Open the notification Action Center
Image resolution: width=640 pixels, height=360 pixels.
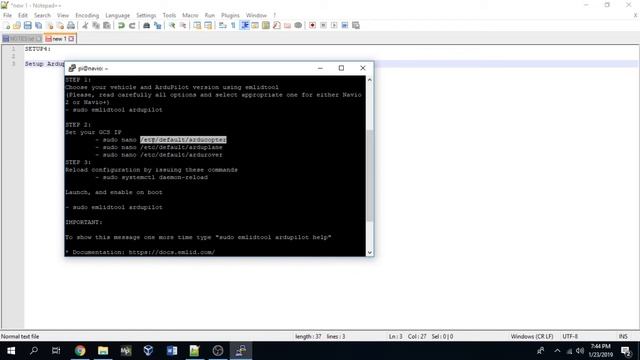click(627, 351)
